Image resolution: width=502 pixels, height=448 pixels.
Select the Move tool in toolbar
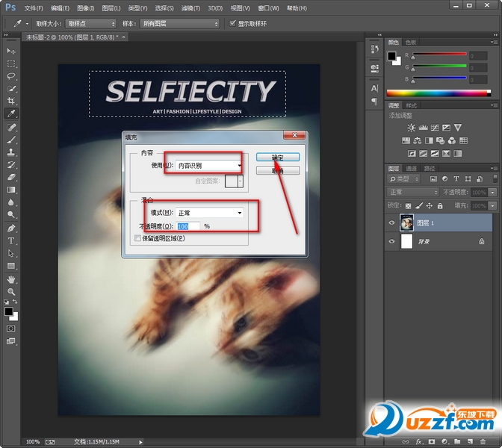(11, 51)
